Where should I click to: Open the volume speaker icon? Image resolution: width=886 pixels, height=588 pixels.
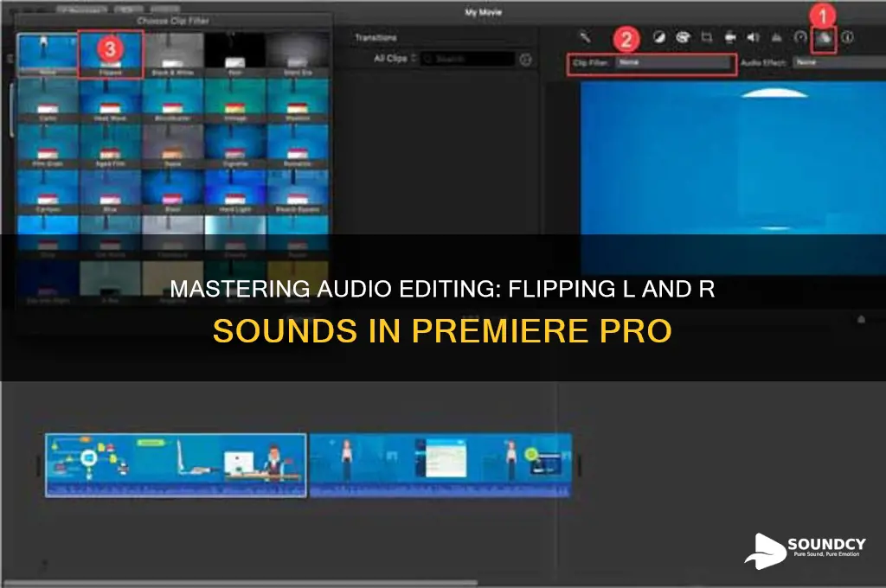click(754, 37)
